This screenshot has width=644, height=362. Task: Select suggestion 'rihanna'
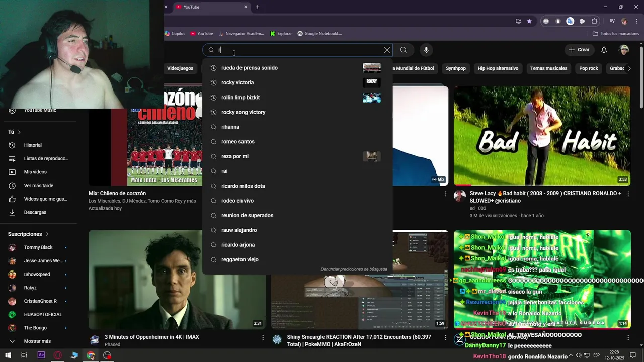pos(297,127)
